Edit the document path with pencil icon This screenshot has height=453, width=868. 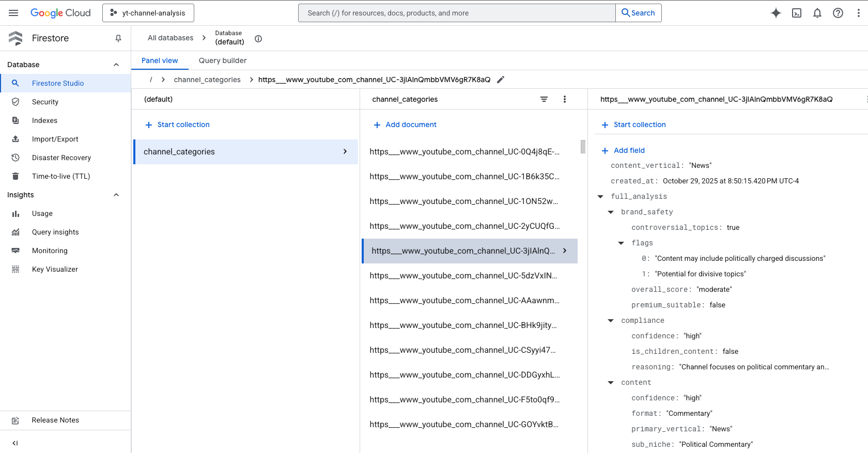[x=501, y=80]
